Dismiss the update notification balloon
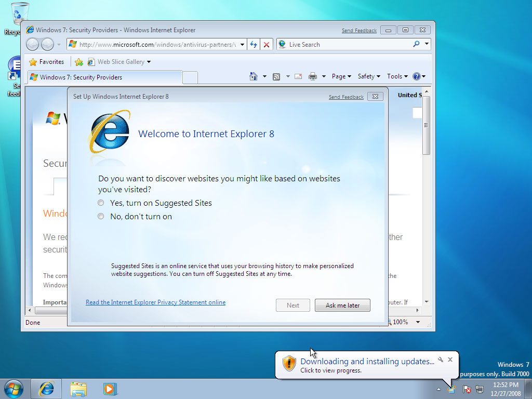 click(450, 360)
